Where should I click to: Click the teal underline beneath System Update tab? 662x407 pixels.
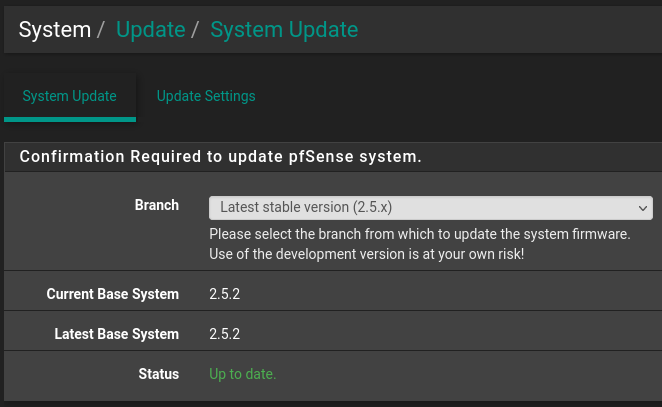pos(69,119)
